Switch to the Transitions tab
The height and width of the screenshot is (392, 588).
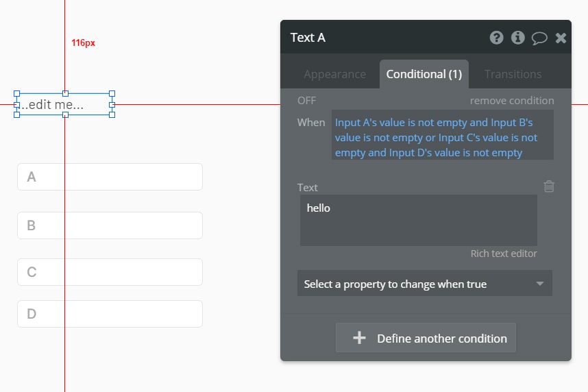pos(513,74)
